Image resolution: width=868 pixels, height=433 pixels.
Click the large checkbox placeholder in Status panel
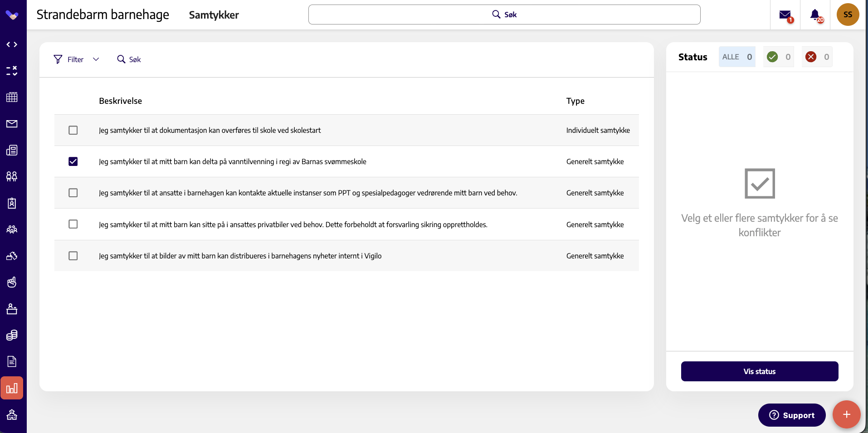coord(760,184)
